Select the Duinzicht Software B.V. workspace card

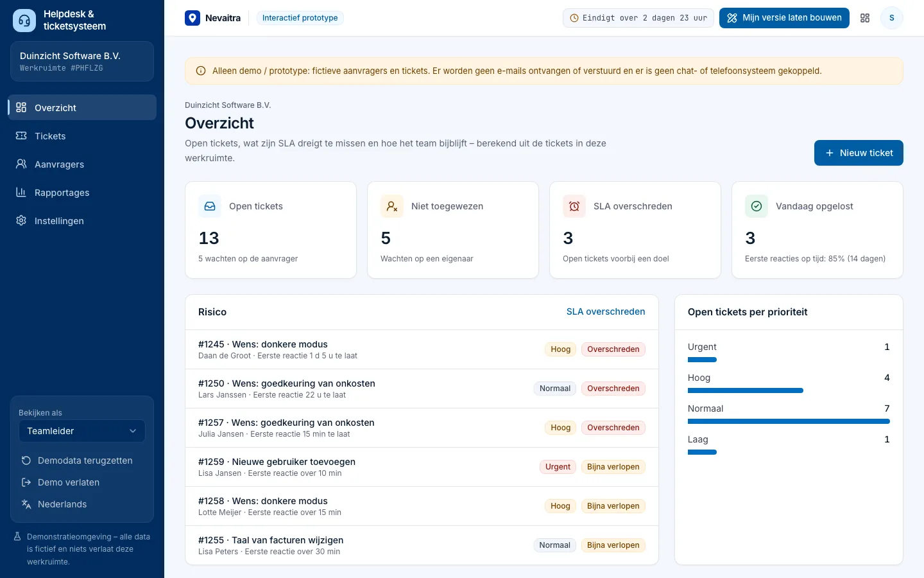pos(82,62)
